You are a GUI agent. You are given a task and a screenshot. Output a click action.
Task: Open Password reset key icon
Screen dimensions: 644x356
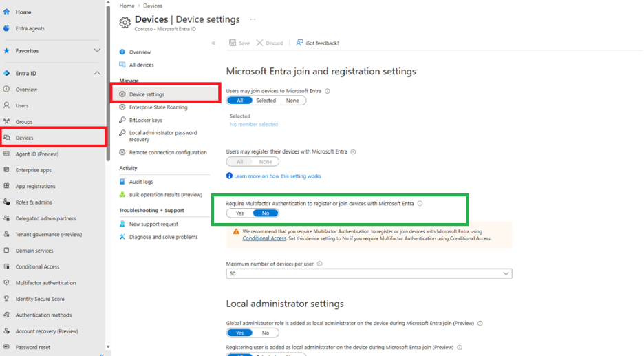click(6, 347)
